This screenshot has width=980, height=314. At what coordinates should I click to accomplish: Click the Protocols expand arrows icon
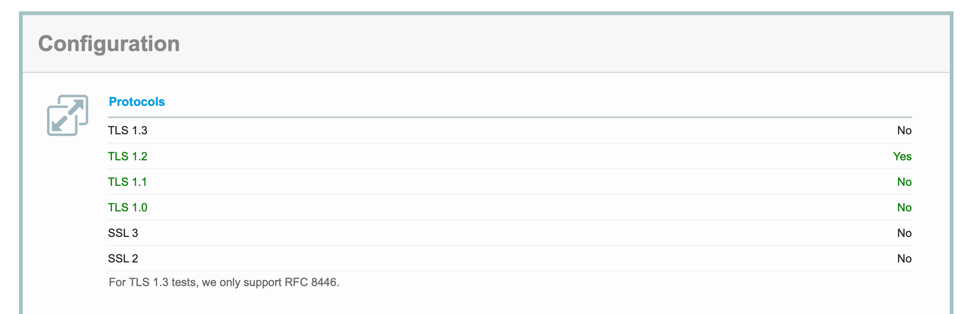coord(68,115)
